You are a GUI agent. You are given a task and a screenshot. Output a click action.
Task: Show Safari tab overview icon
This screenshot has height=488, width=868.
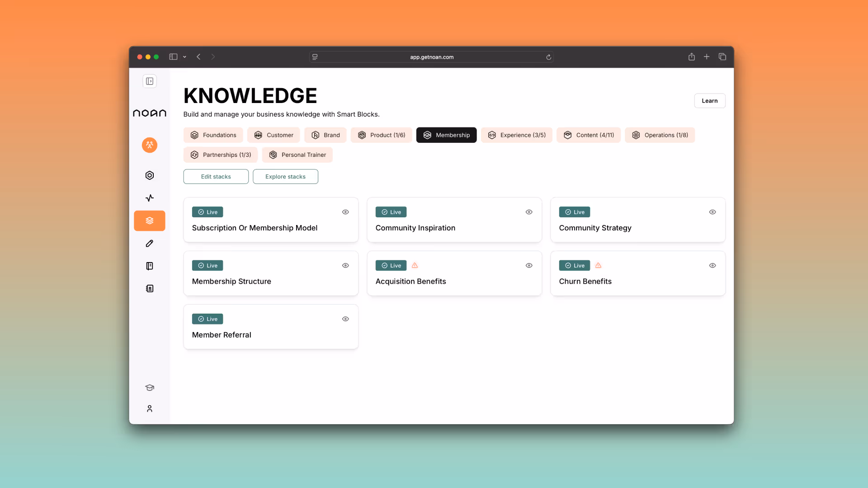tap(722, 57)
